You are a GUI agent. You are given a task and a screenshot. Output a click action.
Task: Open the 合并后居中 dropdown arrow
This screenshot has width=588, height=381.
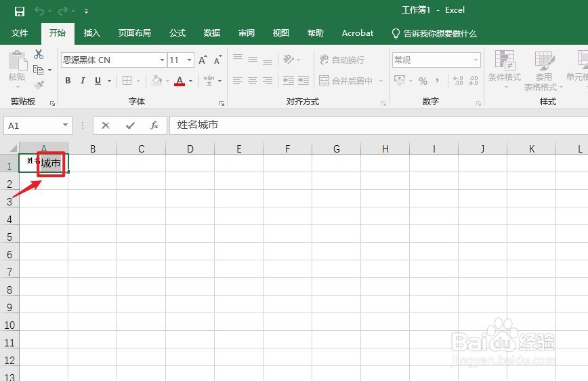coord(381,81)
